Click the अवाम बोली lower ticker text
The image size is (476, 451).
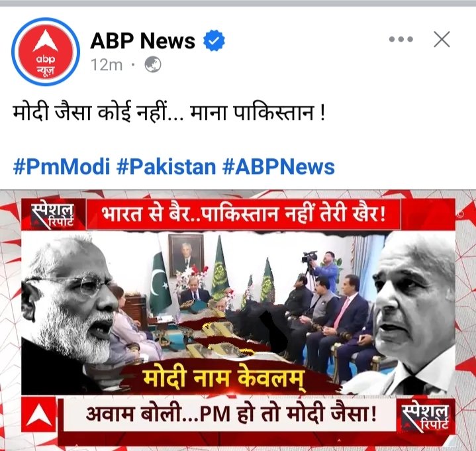231,414
